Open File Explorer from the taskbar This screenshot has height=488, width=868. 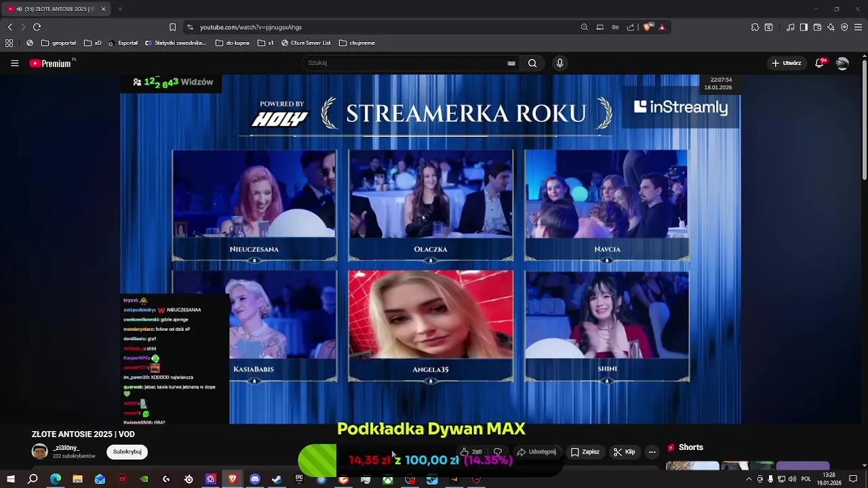point(77,479)
